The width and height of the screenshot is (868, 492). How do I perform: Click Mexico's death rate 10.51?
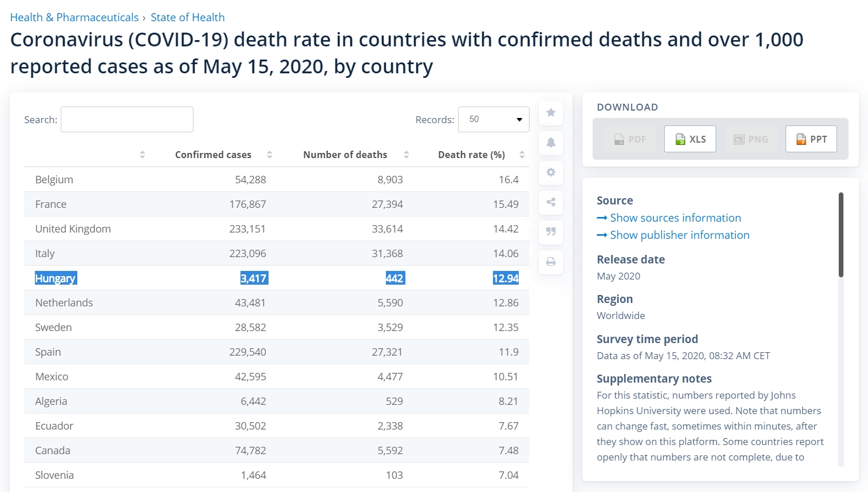506,376
